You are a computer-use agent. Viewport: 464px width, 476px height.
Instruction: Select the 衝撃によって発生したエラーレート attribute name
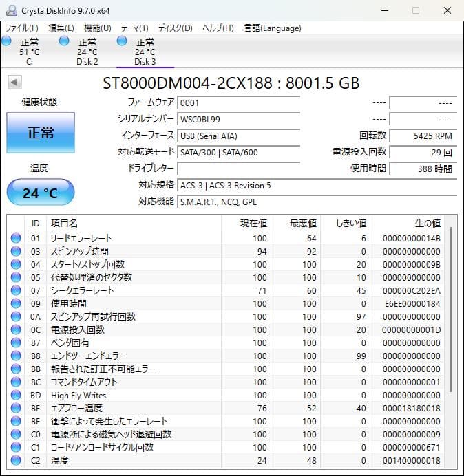[109, 421]
